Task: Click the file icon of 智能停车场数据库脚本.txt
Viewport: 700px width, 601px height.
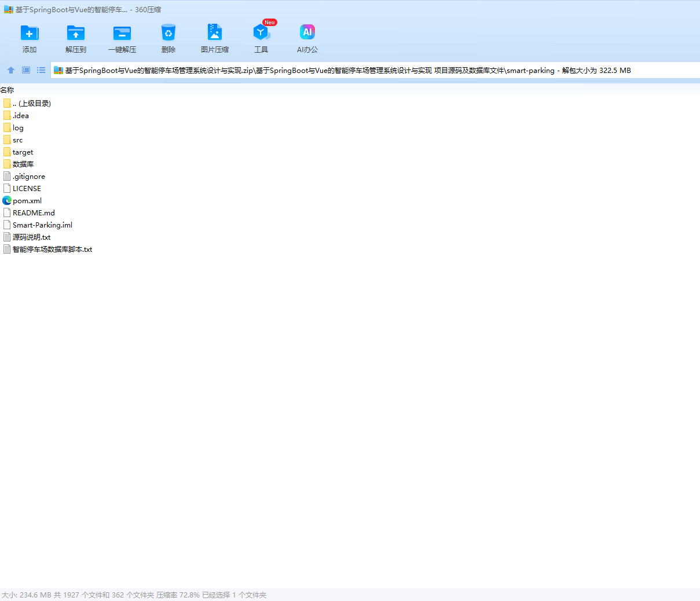Action: 7,249
